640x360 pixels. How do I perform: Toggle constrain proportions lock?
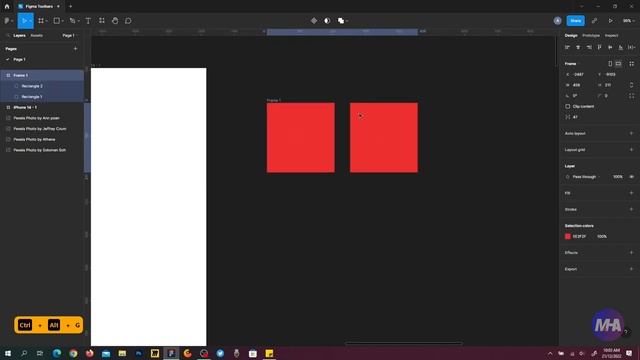click(631, 85)
